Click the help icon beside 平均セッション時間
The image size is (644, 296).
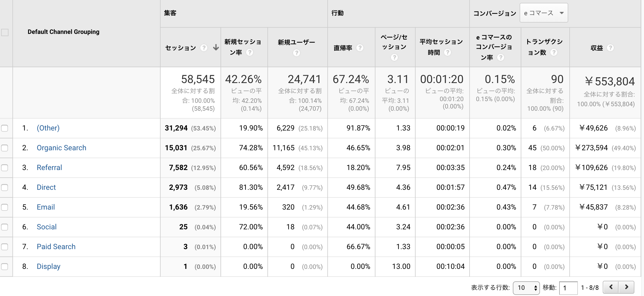pyautogui.click(x=447, y=53)
